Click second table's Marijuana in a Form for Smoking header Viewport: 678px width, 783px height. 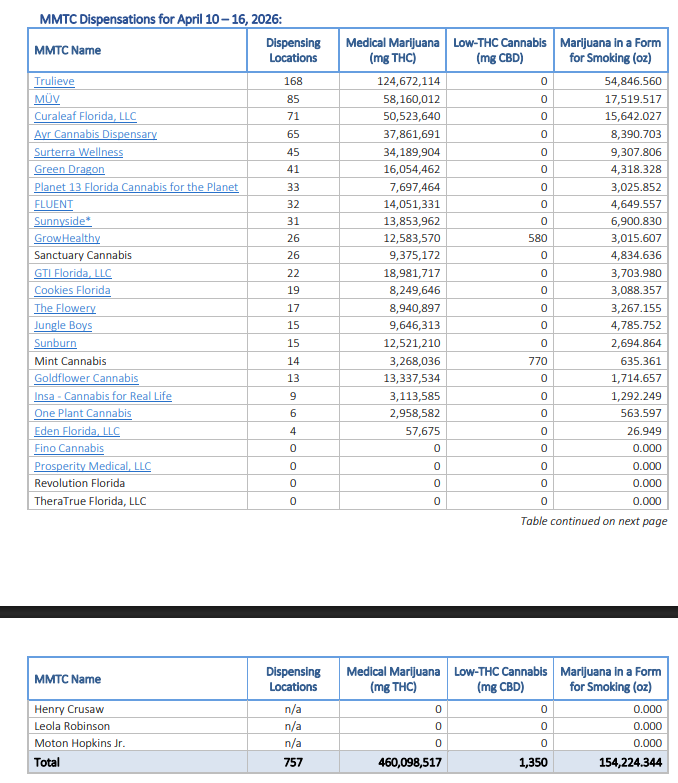point(610,679)
